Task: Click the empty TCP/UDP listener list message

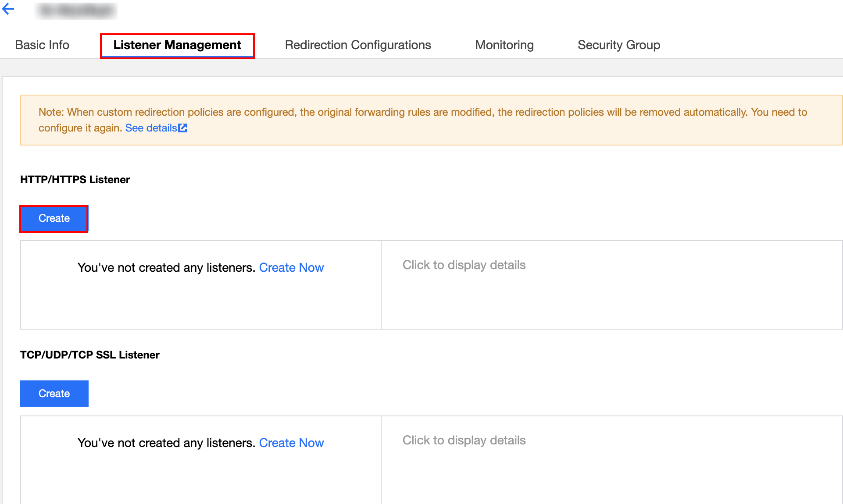Action: [x=167, y=443]
